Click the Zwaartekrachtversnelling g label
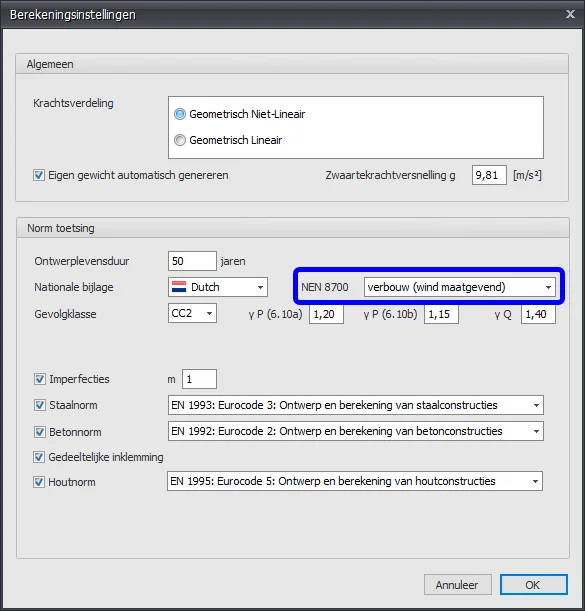585x611 pixels. click(x=391, y=175)
